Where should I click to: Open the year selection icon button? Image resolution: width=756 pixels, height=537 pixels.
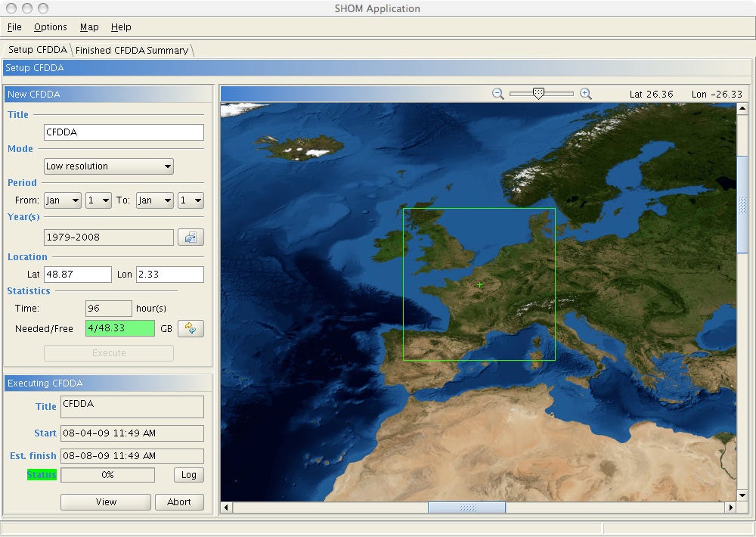click(191, 237)
